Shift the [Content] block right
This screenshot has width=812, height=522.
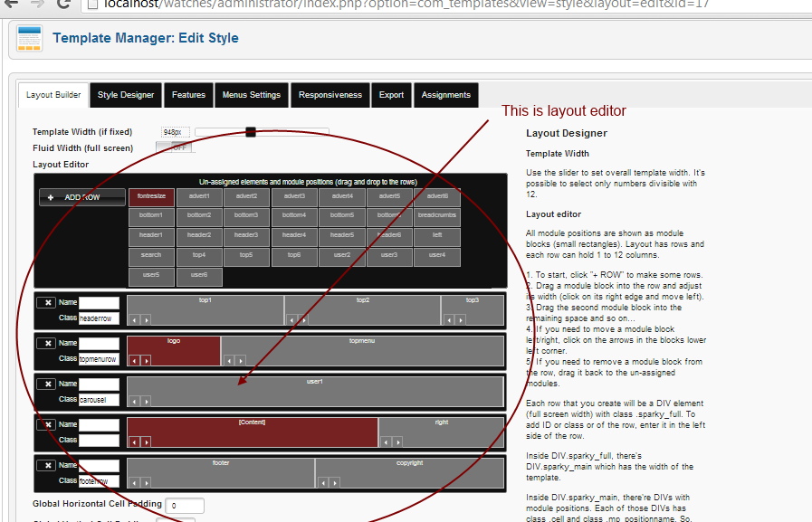point(146,441)
